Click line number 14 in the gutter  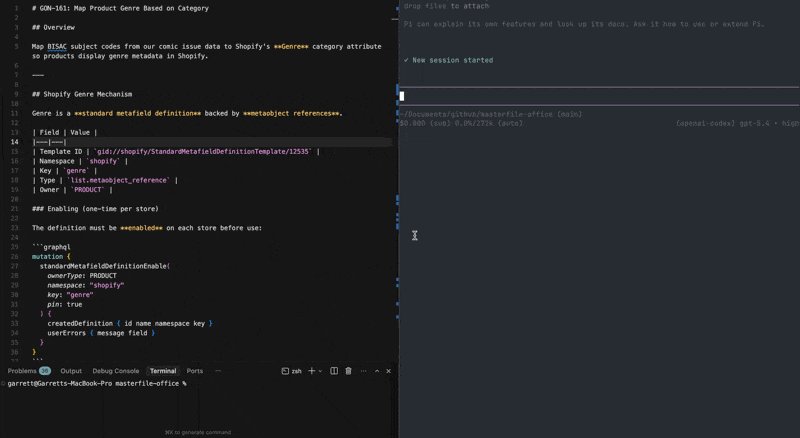pos(15,142)
